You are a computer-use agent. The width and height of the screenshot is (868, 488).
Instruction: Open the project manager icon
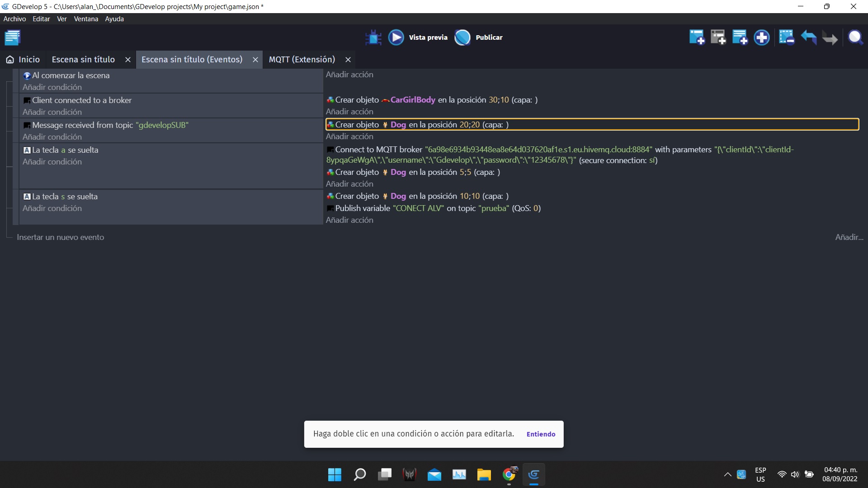click(13, 38)
